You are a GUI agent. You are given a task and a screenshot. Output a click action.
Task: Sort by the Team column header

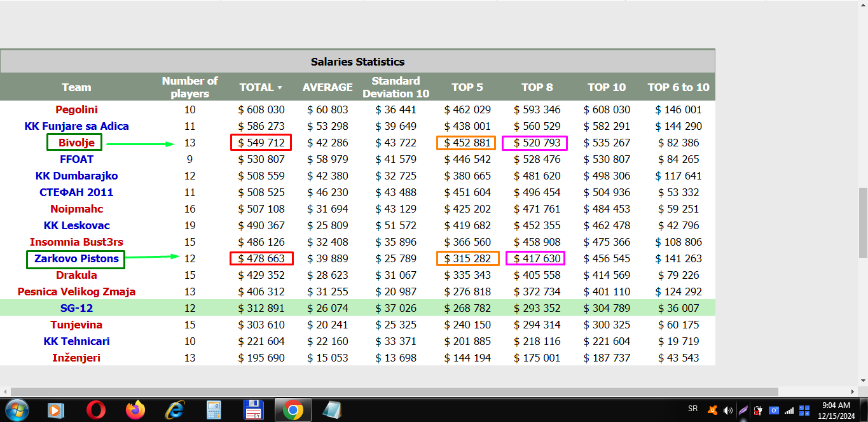[x=76, y=87]
